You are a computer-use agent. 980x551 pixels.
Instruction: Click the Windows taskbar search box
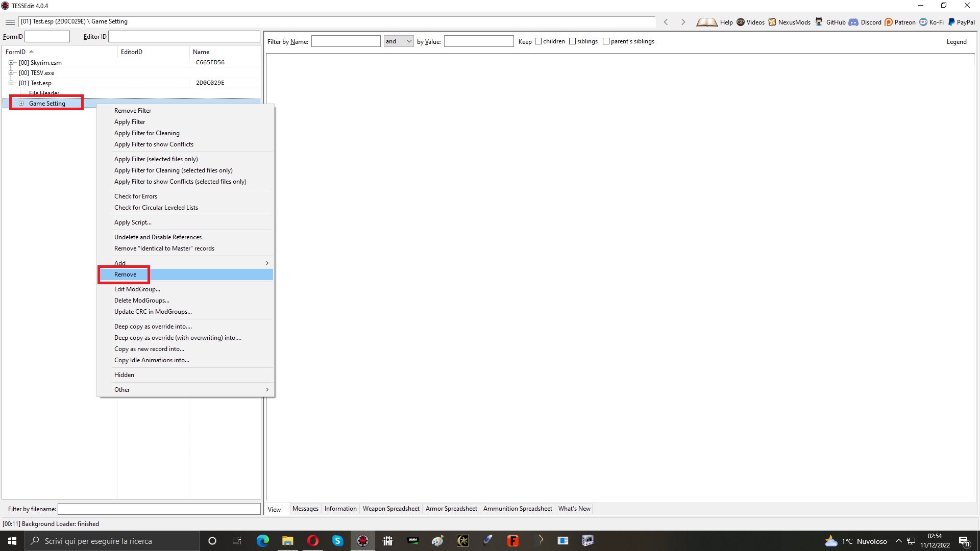tap(112, 541)
